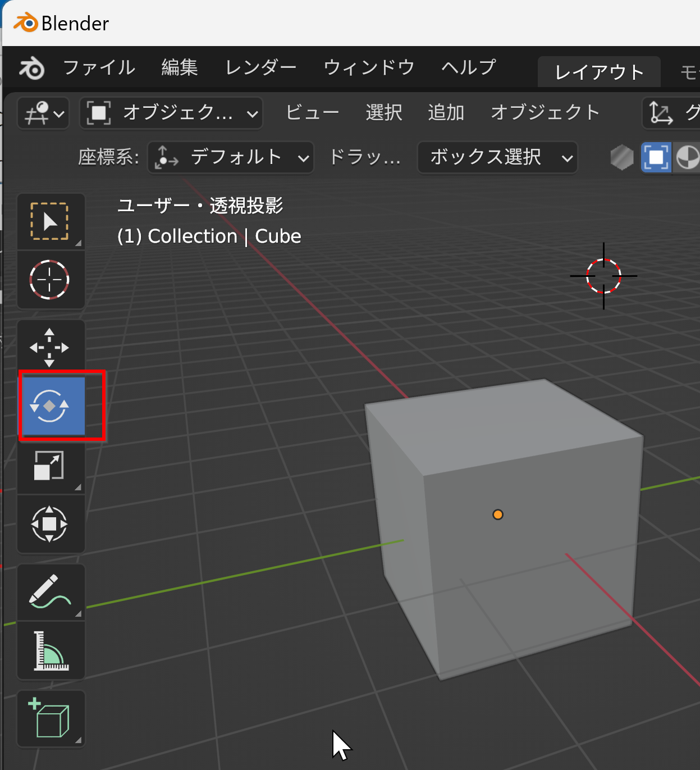Open the オブジェクト viewport menu
700x770 pixels.
click(x=546, y=113)
